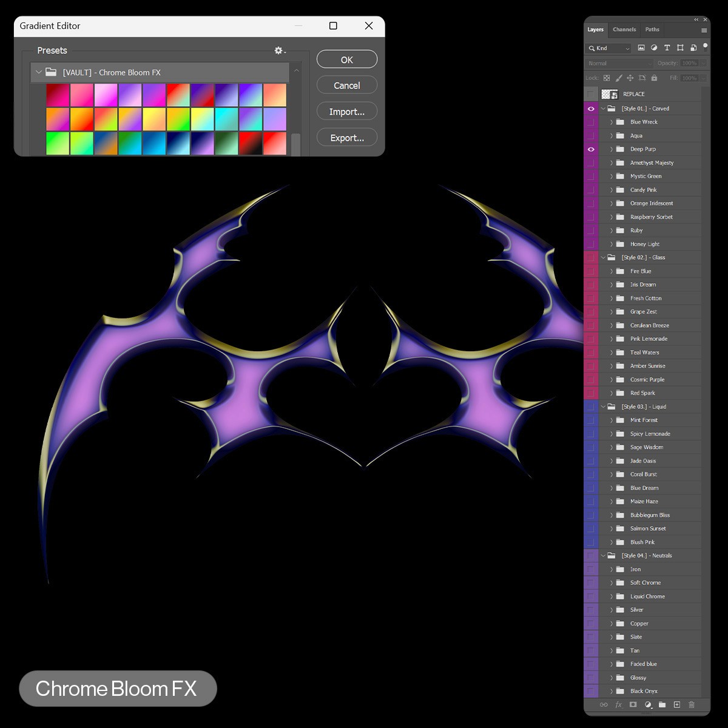
Task: Click Cancel in Gradient Editor
Action: 347,86
